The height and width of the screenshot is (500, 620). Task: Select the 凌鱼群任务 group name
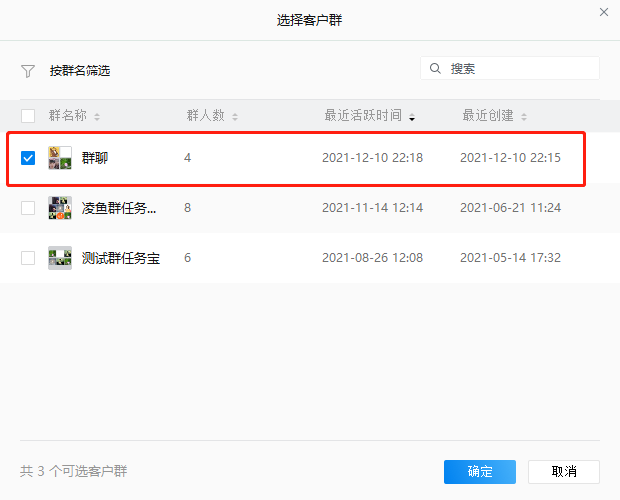coord(119,208)
